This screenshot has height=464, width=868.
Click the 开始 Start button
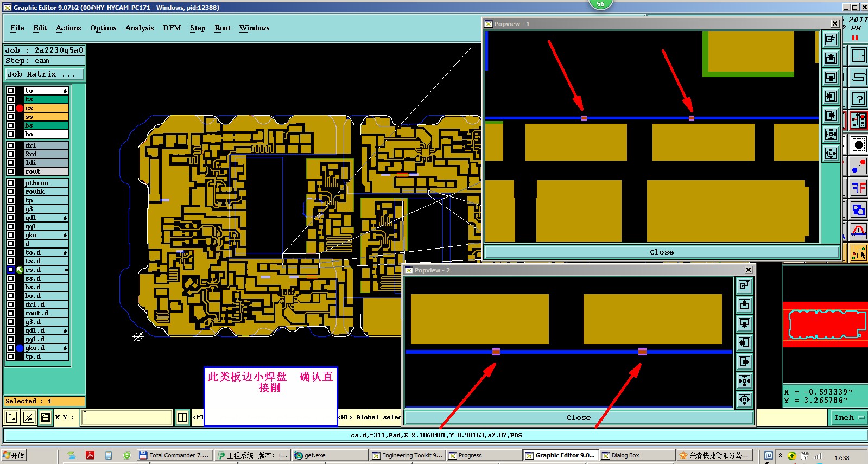pos(14,455)
